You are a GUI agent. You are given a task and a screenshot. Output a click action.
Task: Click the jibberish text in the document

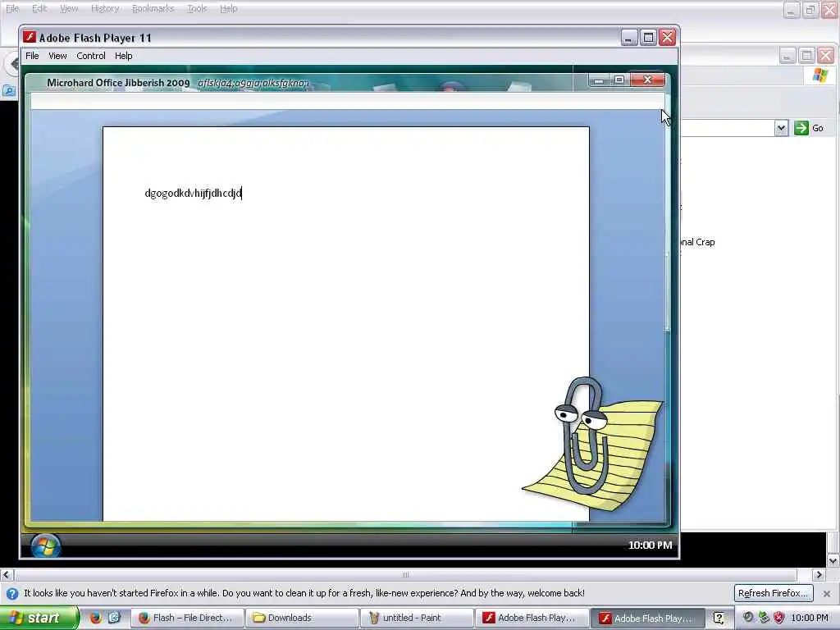point(193,193)
